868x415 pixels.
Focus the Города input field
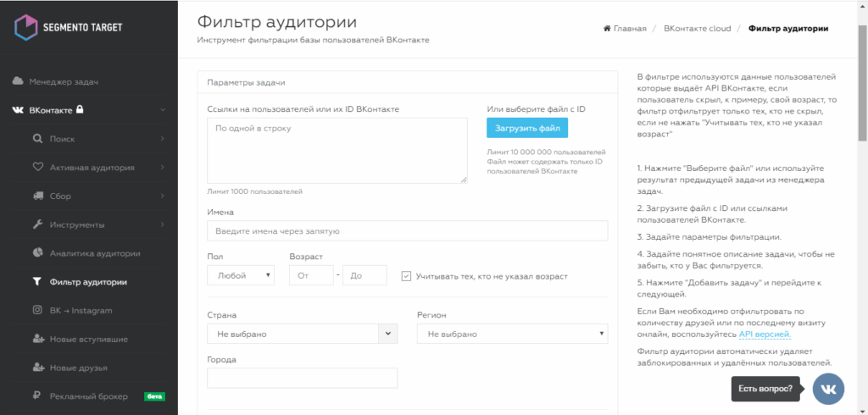pyautogui.click(x=303, y=378)
